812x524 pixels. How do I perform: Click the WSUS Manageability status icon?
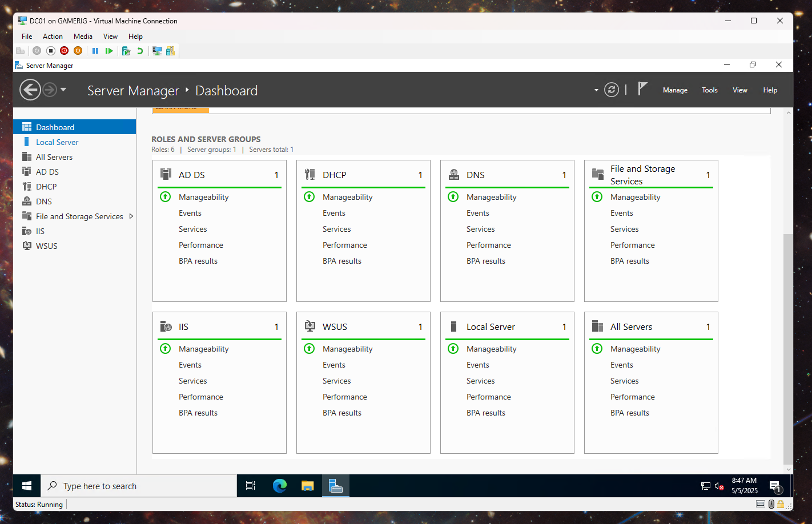click(309, 349)
